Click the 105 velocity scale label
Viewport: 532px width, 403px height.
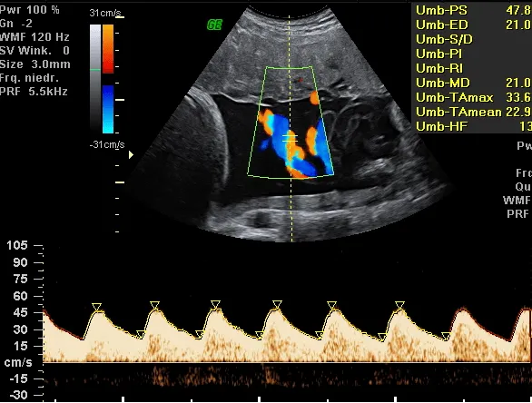point(17,245)
